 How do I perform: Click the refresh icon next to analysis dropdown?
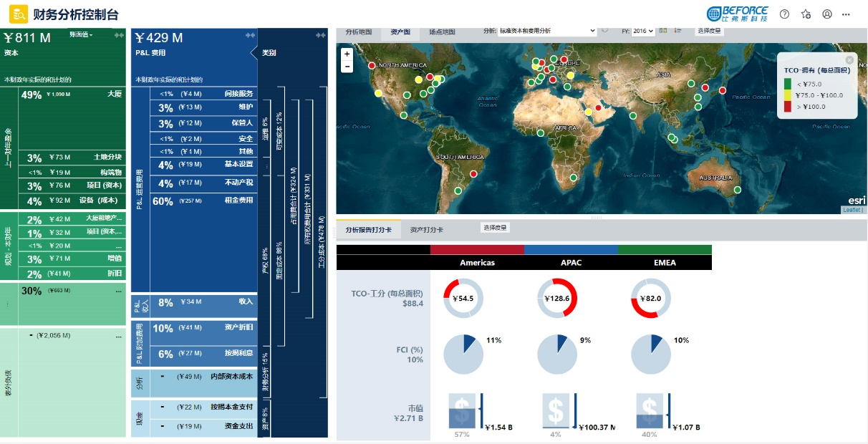point(605,31)
